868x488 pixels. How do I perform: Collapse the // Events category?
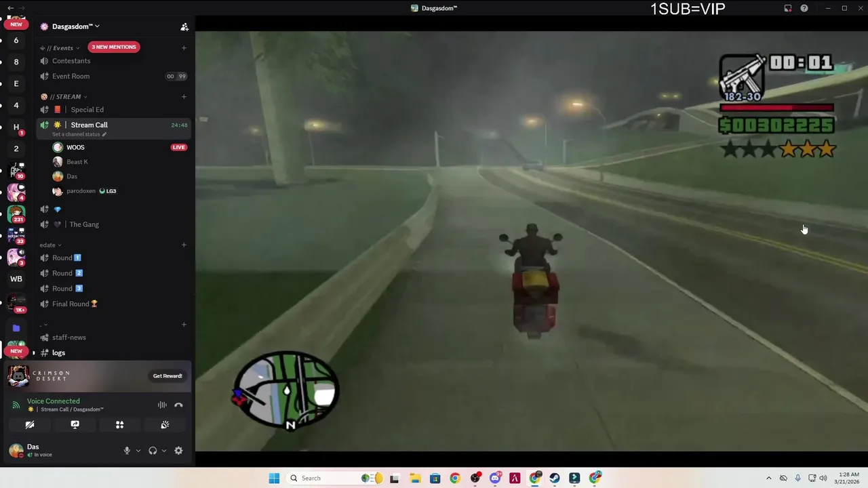pos(60,48)
